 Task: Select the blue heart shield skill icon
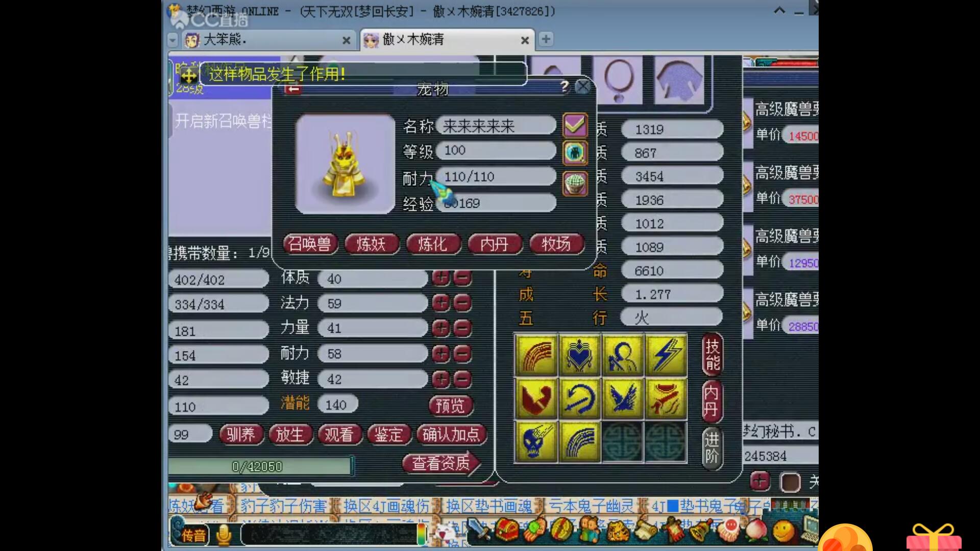point(579,355)
